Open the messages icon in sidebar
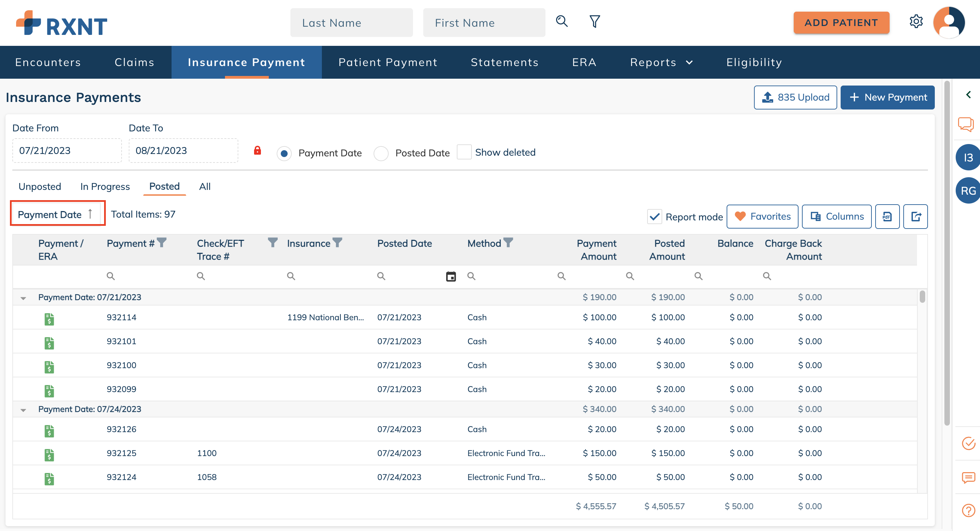Image resolution: width=980 pixels, height=531 pixels. tap(968, 477)
